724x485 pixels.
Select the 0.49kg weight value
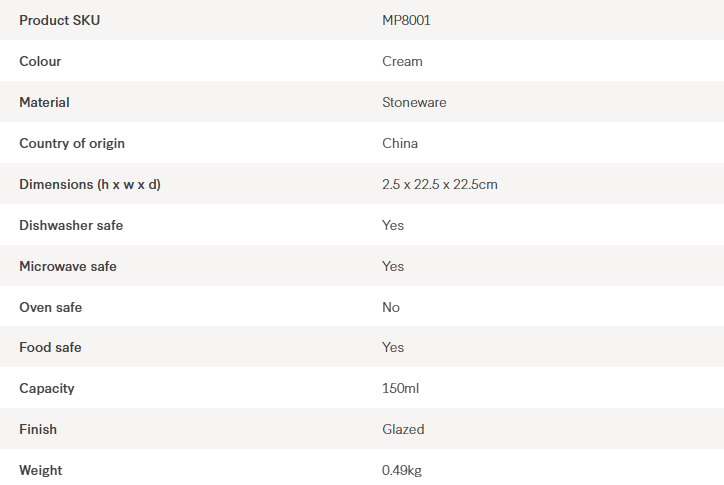[x=402, y=470]
